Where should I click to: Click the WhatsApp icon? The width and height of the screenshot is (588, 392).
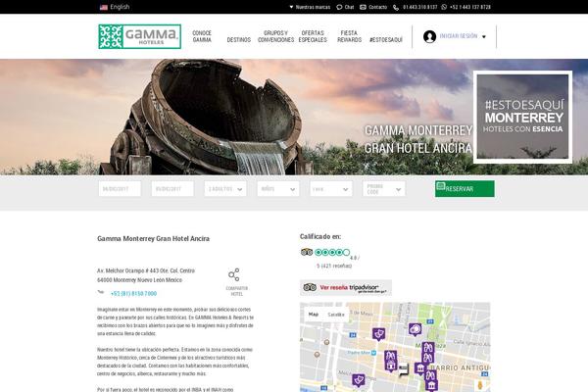click(x=444, y=7)
